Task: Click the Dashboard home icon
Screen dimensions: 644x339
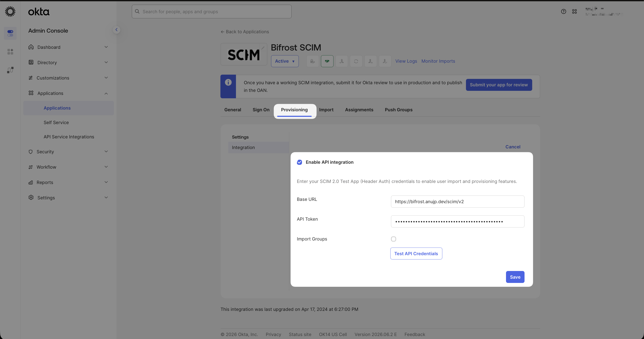Action: point(31,47)
